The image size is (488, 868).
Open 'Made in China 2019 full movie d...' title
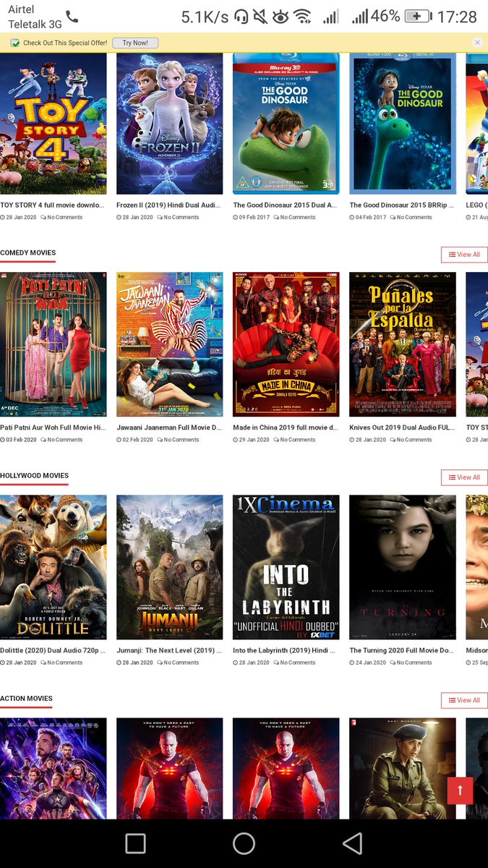click(x=286, y=428)
